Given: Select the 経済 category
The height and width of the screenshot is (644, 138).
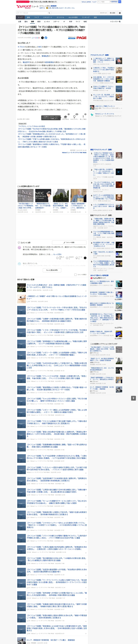Looking at the screenshot, I should [39, 21].
